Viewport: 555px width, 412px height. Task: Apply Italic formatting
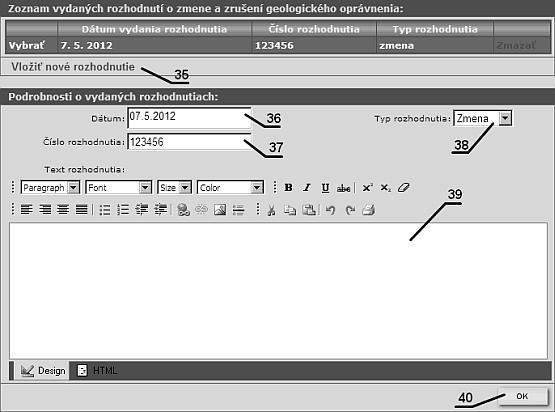tap(307, 188)
